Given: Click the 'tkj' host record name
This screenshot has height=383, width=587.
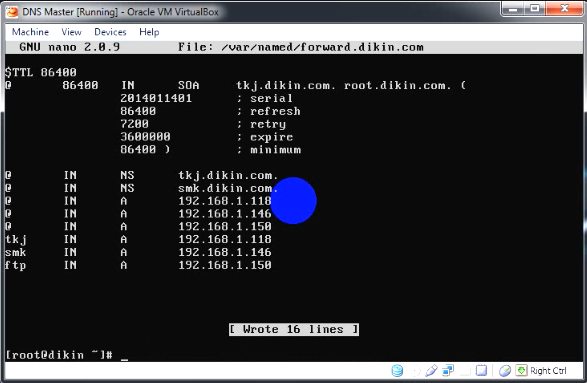Looking at the screenshot, I should (x=16, y=240).
